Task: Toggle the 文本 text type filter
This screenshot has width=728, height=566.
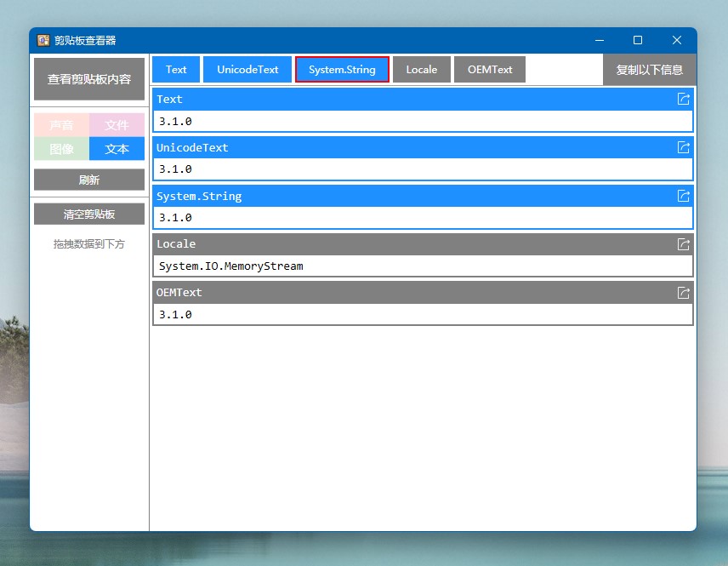Action: (x=117, y=149)
